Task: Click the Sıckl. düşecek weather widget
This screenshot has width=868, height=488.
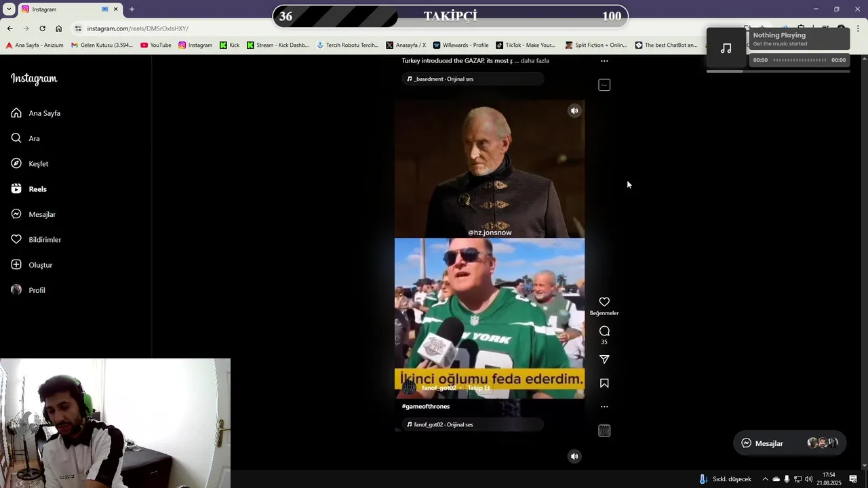Action: click(x=725, y=479)
